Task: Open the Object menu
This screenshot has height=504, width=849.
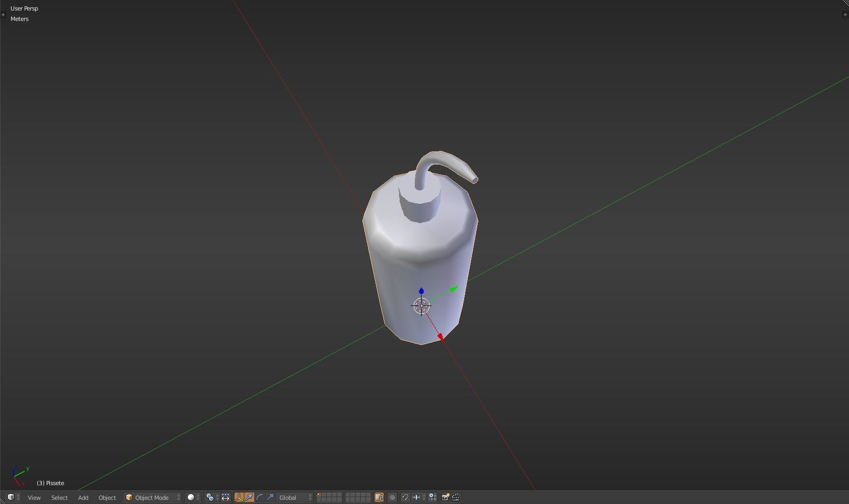Action: click(x=107, y=497)
